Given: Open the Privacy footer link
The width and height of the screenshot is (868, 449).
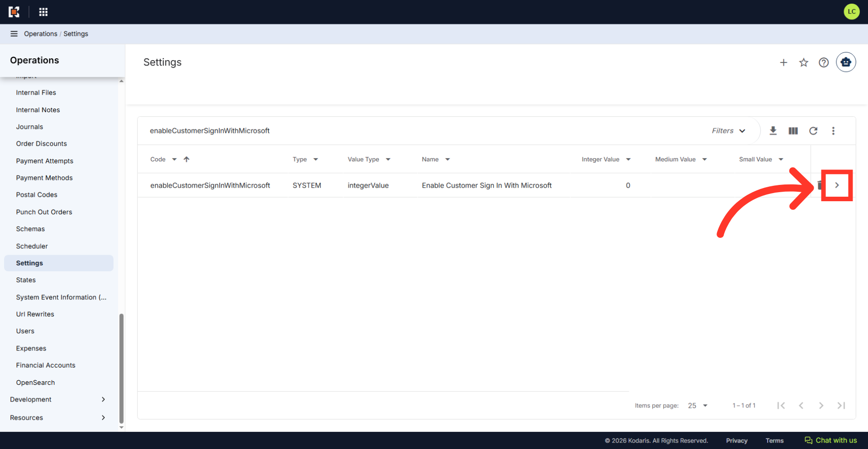Looking at the screenshot, I should point(736,440).
